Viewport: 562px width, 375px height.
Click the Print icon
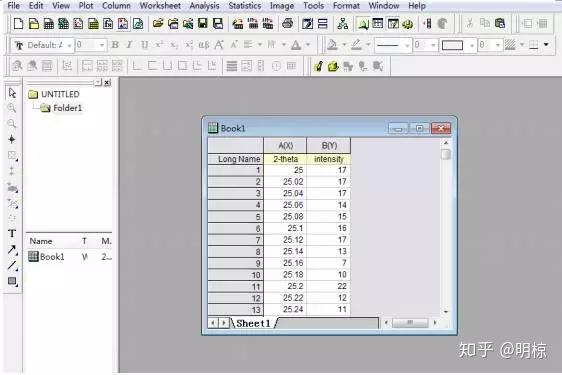tap(287, 24)
